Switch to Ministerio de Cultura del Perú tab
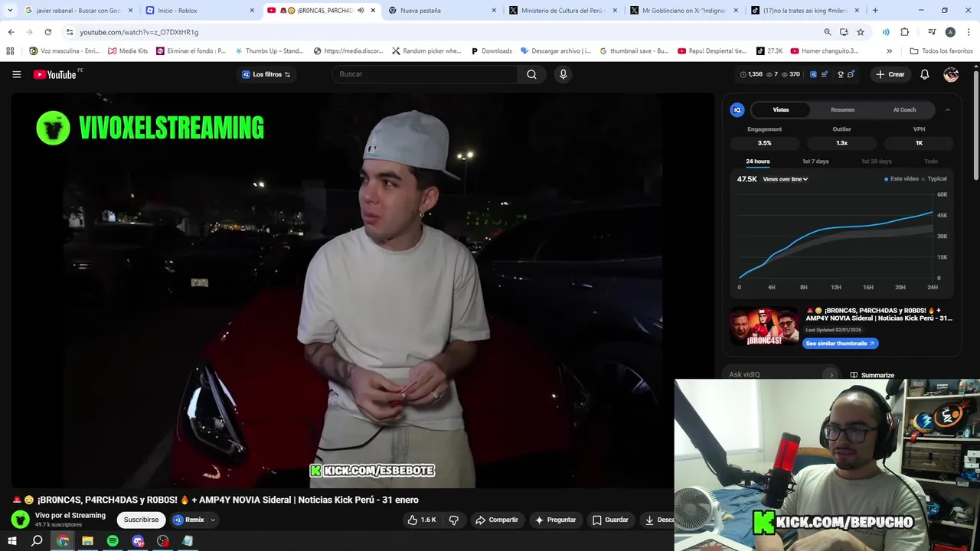The height and width of the screenshot is (551, 980). click(563, 11)
